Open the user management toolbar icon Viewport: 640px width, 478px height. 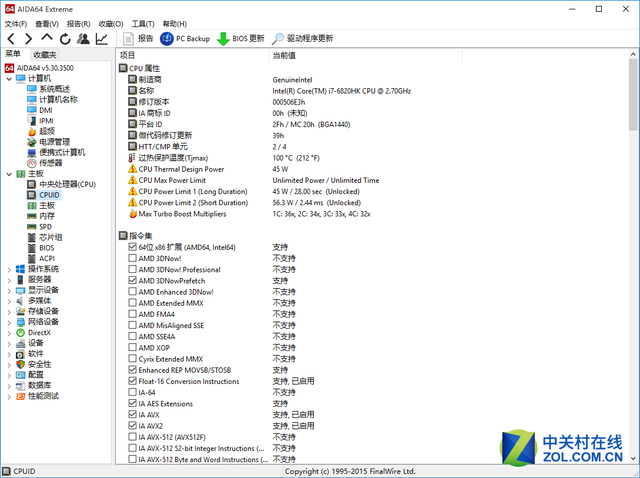pyautogui.click(x=83, y=39)
